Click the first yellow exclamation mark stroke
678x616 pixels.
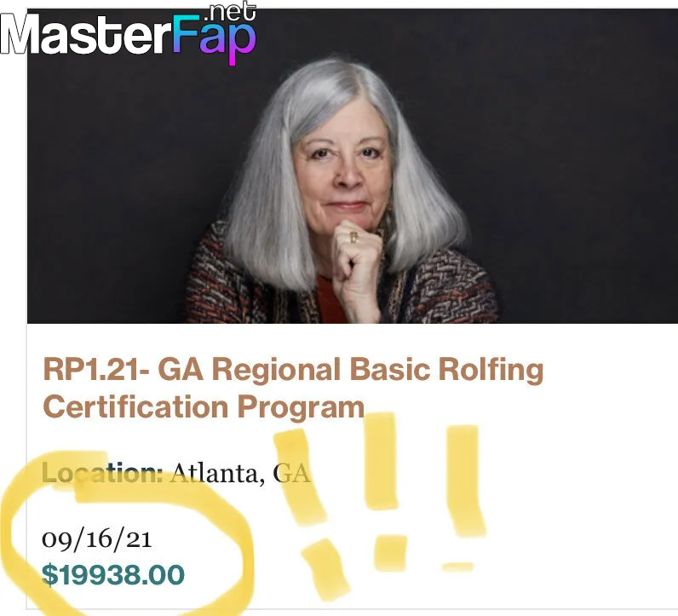(300, 477)
